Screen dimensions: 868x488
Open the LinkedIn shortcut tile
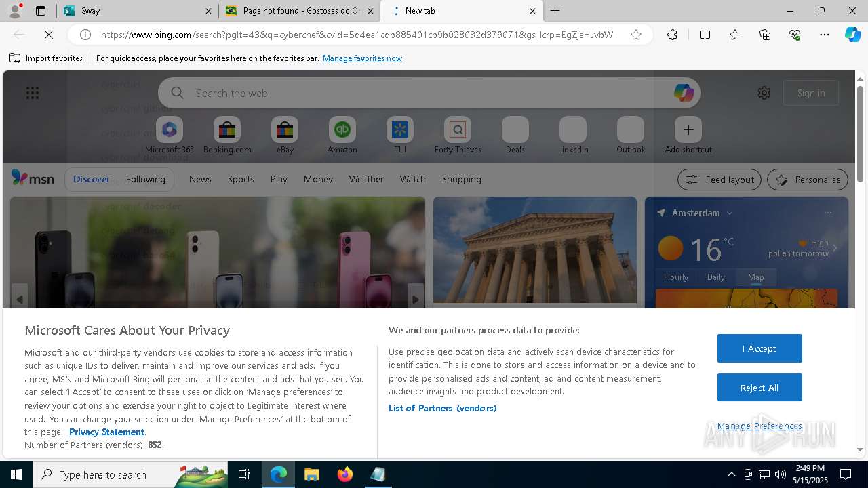573,135
